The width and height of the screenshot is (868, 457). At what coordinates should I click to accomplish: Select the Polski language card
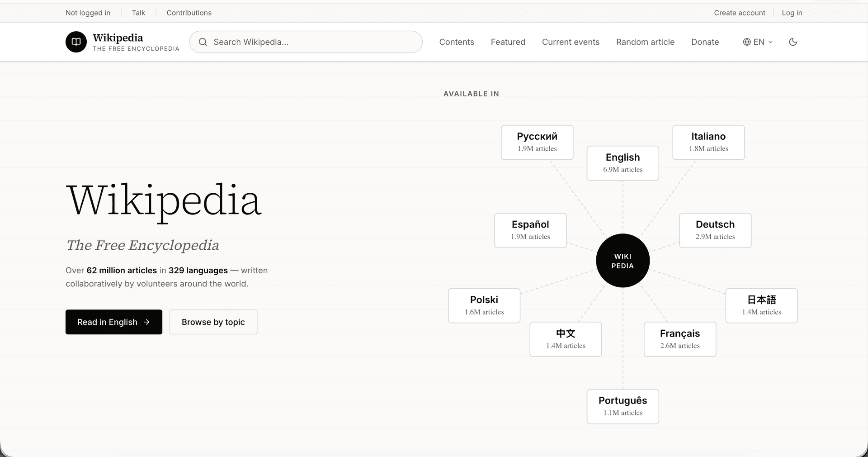tap(484, 305)
